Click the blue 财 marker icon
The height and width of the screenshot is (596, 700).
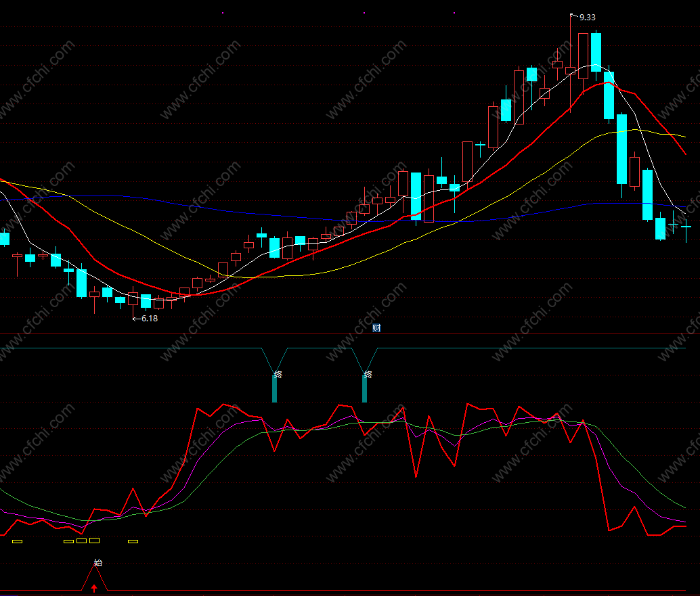pyautogui.click(x=376, y=328)
